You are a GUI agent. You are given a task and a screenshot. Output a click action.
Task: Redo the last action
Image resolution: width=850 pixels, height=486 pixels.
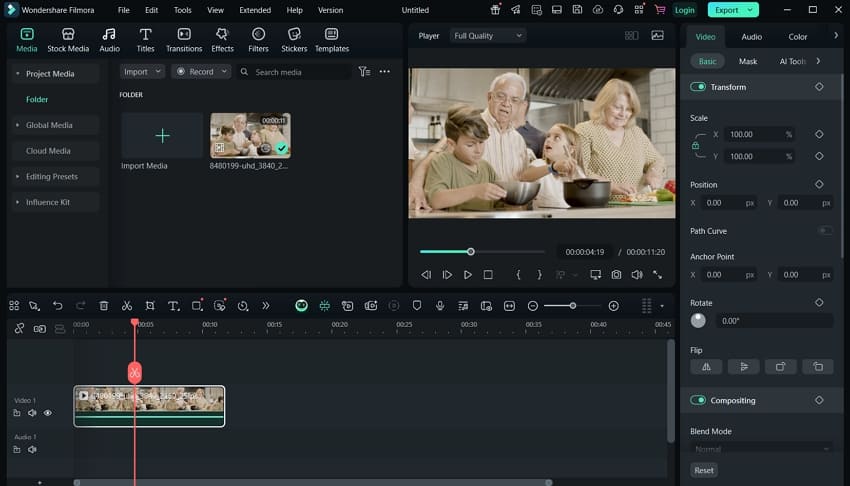point(80,306)
